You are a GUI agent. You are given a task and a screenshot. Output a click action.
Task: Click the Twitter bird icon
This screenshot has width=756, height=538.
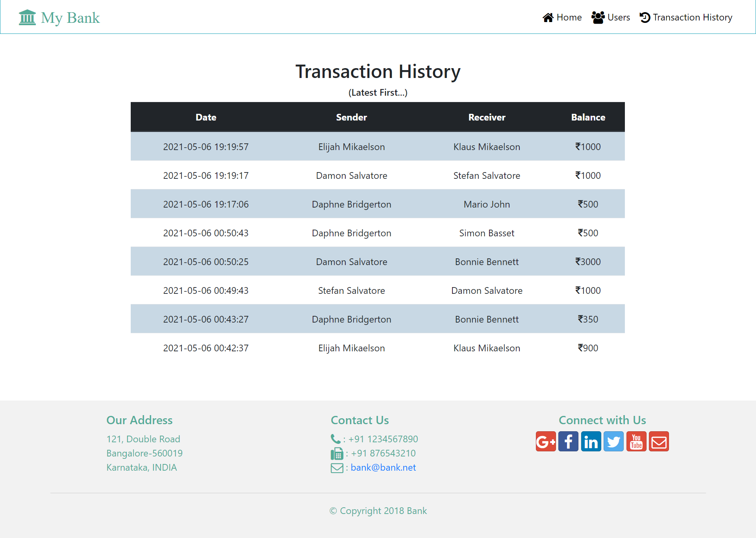pyautogui.click(x=613, y=442)
